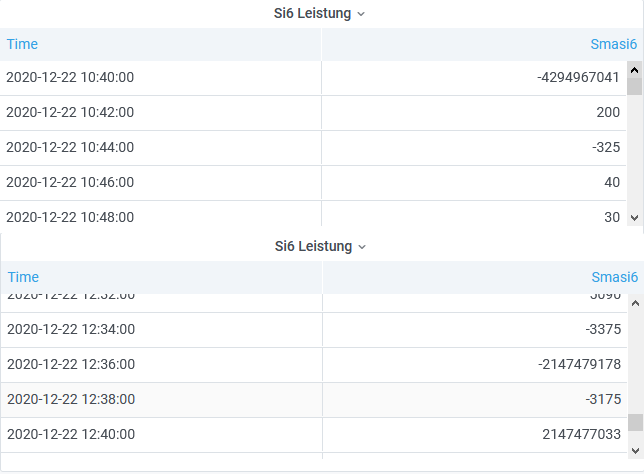Open the bottom Si6 Leistung panel menu
The image size is (644, 474).
320,246
